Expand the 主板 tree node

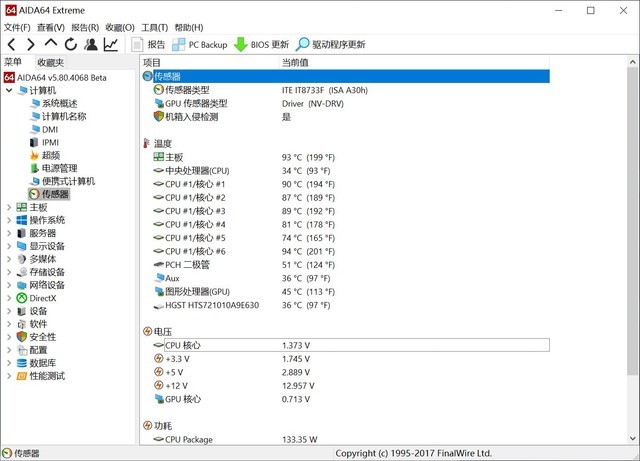tap(9, 207)
